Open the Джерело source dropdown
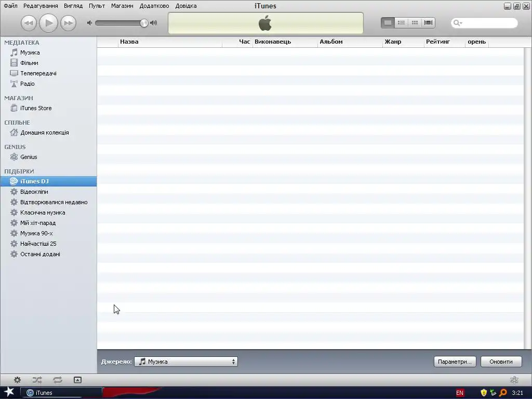 (x=186, y=362)
